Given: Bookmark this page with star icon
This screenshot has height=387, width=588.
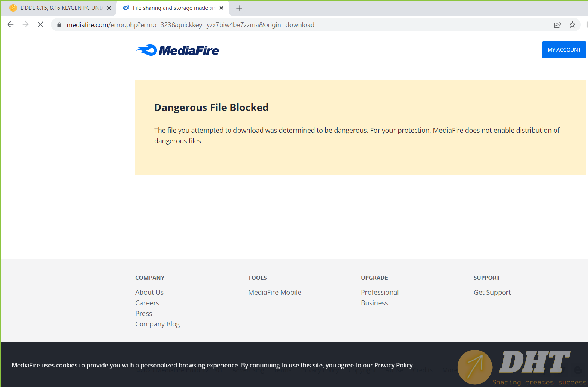Looking at the screenshot, I should point(572,25).
